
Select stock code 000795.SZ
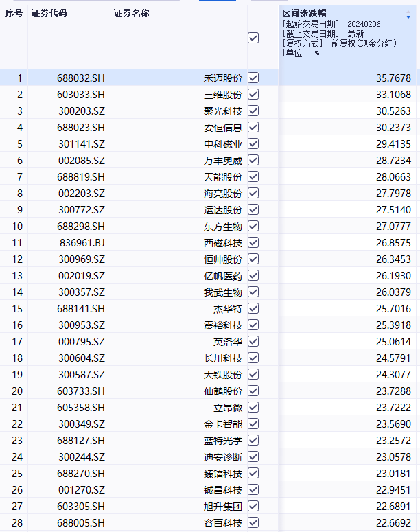pyautogui.click(x=82, y=342)
